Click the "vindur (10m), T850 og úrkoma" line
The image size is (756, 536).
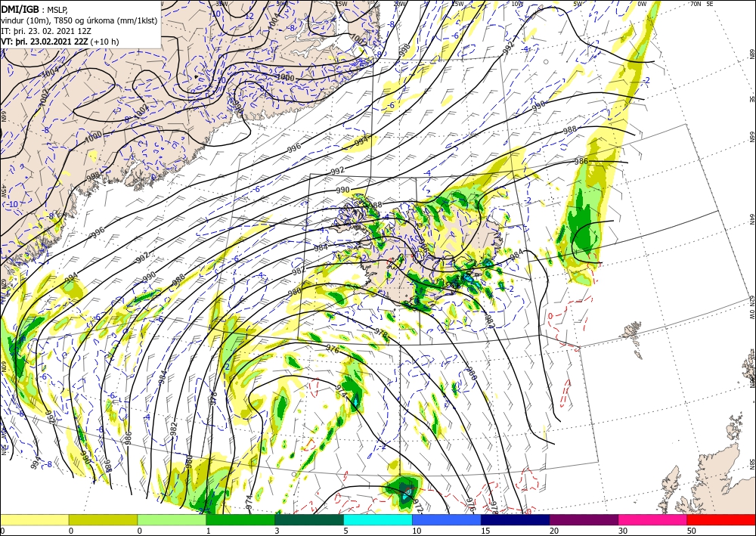click(x=79, y=20)
